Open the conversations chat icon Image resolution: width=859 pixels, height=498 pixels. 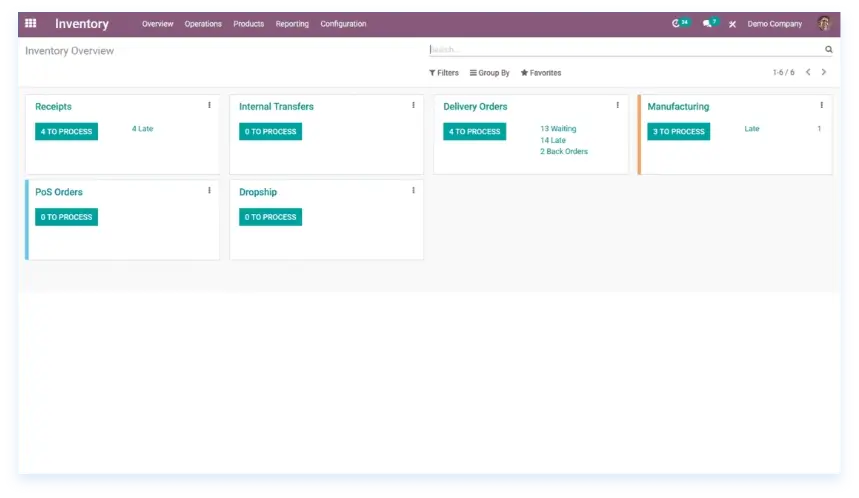708,23
